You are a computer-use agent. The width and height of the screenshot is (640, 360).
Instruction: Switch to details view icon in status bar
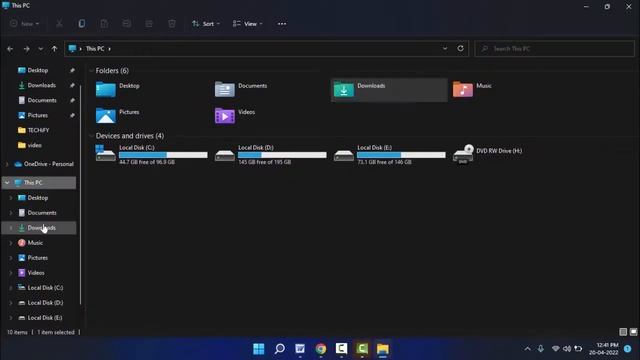click(623, 332)
